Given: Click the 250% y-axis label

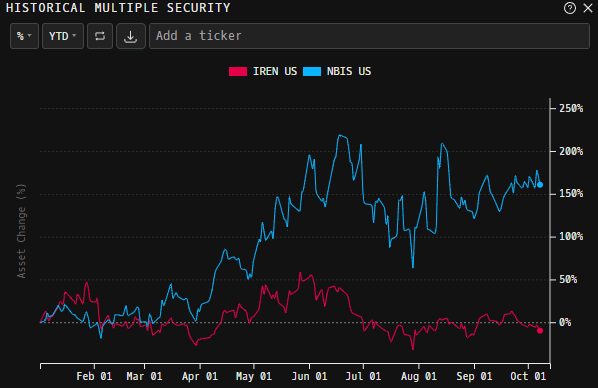Looking at the screenshot, I should click(571, 108).
